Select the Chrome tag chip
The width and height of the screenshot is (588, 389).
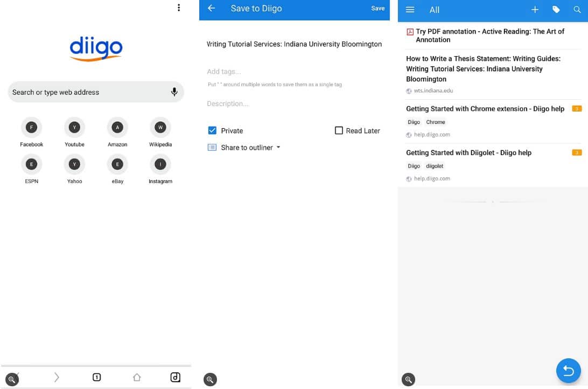click(436, 122)
